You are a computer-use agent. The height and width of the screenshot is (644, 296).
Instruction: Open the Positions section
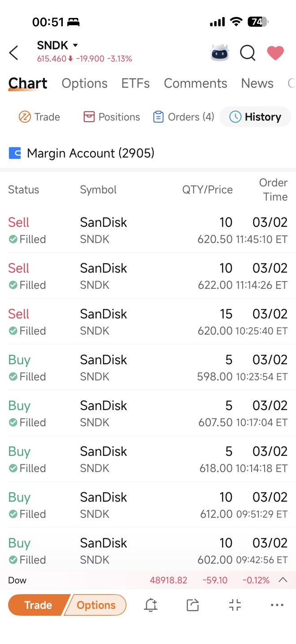[x=112, y=117]
